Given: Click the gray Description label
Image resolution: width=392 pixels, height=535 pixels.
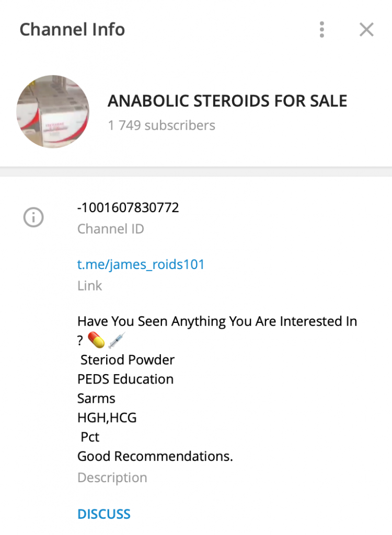Looking at the screenshot, I should (x=112, y=478).
